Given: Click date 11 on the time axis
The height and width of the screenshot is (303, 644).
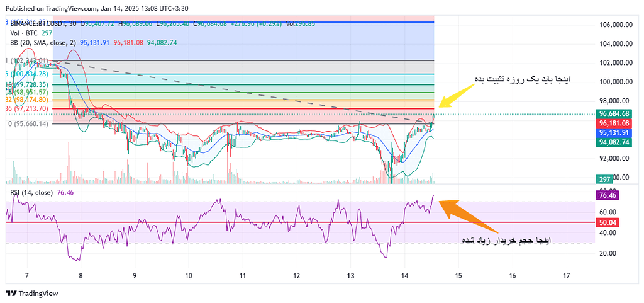Looking at the screenshot, I should pos(242,276).
